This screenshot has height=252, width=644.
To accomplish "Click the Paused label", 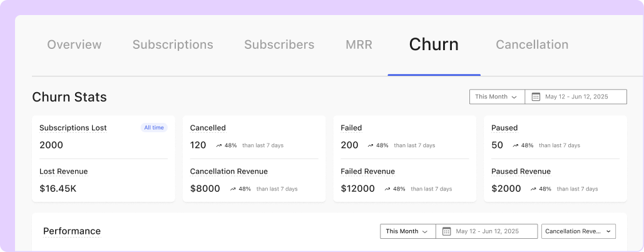I will 504,128.
